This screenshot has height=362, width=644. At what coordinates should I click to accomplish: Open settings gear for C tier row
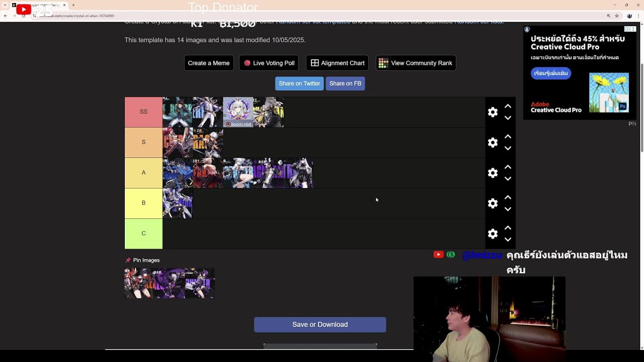[493, 234]
